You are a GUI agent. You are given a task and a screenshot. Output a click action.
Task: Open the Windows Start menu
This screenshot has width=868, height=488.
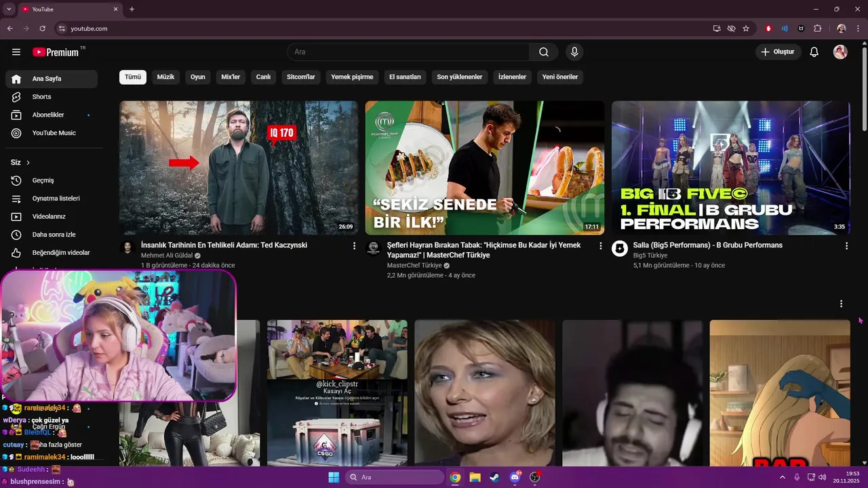point(334,477)
